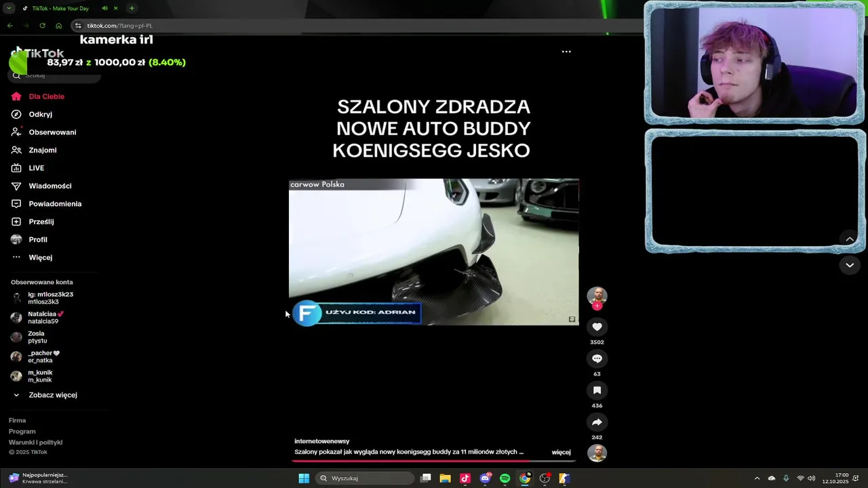The image size is (868, 488).
Task: Open the Program footer link
Action: coord(22,432)
